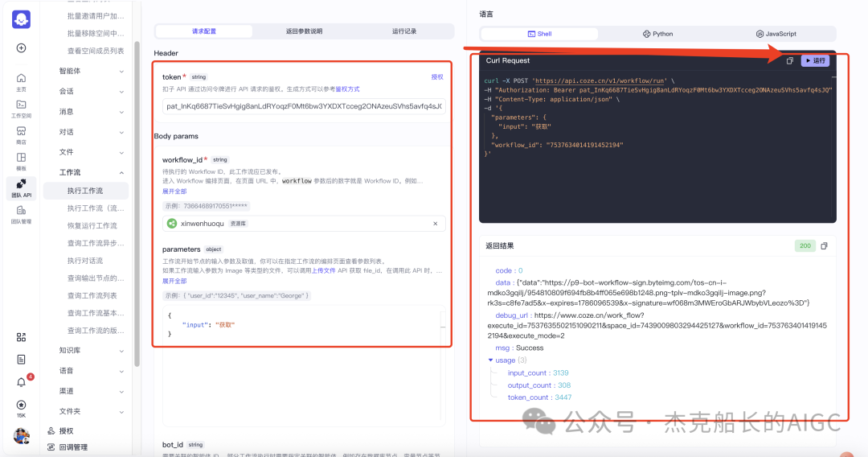868x457 pixels.
Task: Click the grid apps icon in sidebar
Action: pos(21,337)
